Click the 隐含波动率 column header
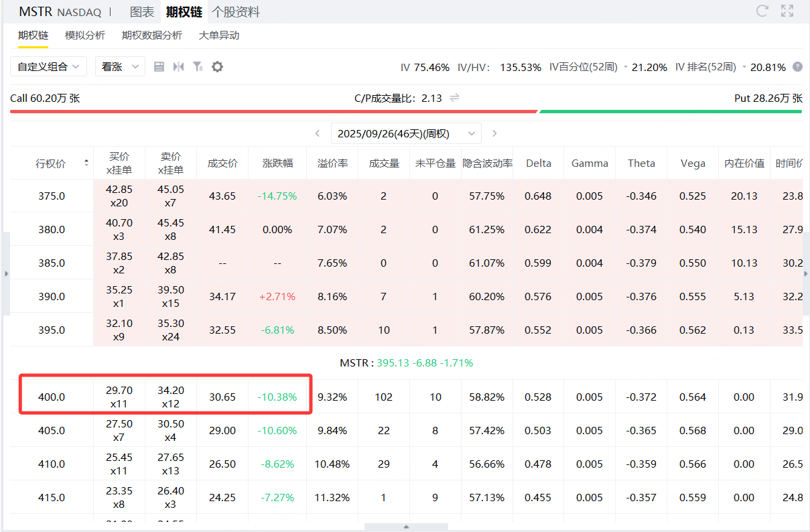 pos(487,163)
